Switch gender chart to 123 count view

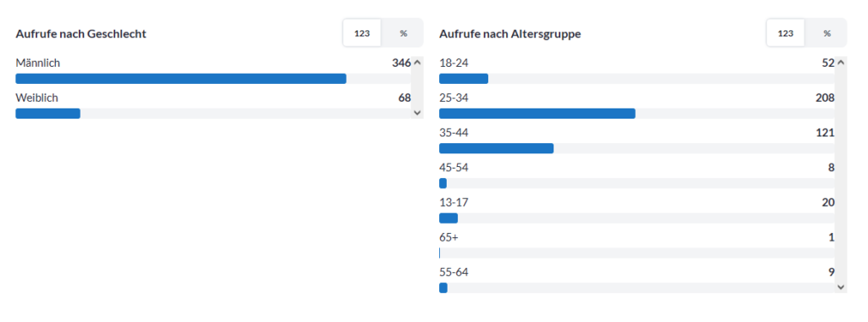(x=362, y=33)
